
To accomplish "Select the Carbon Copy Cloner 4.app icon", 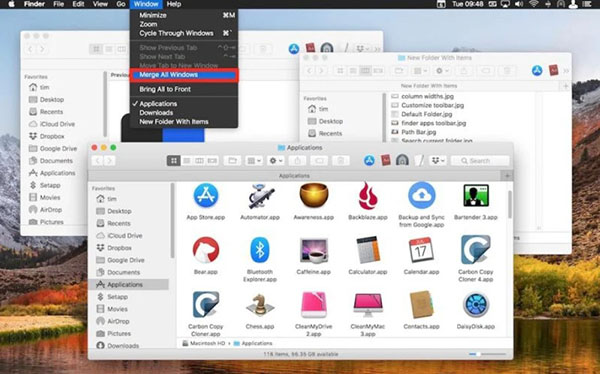I will [476, 250].
